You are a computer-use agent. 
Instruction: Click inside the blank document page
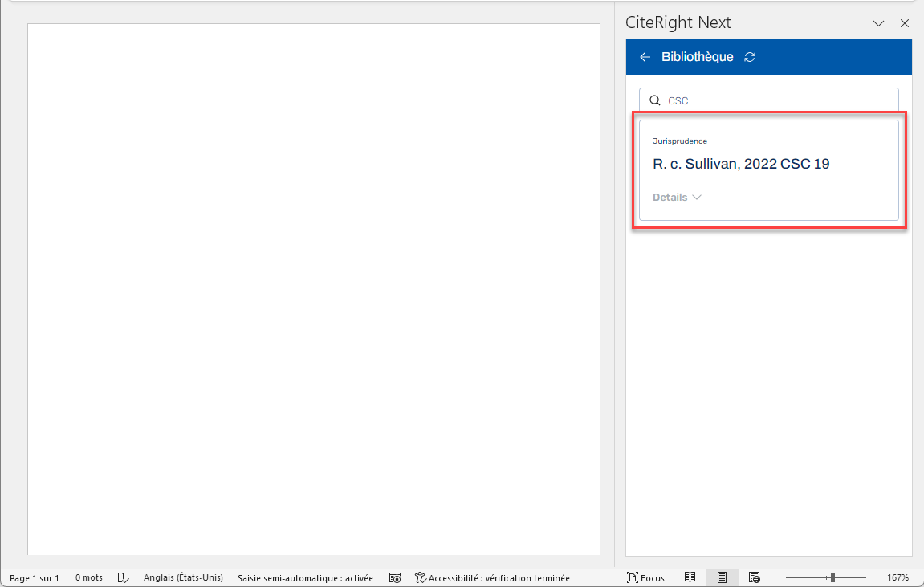pyautogui.click(x=314, y=289)
